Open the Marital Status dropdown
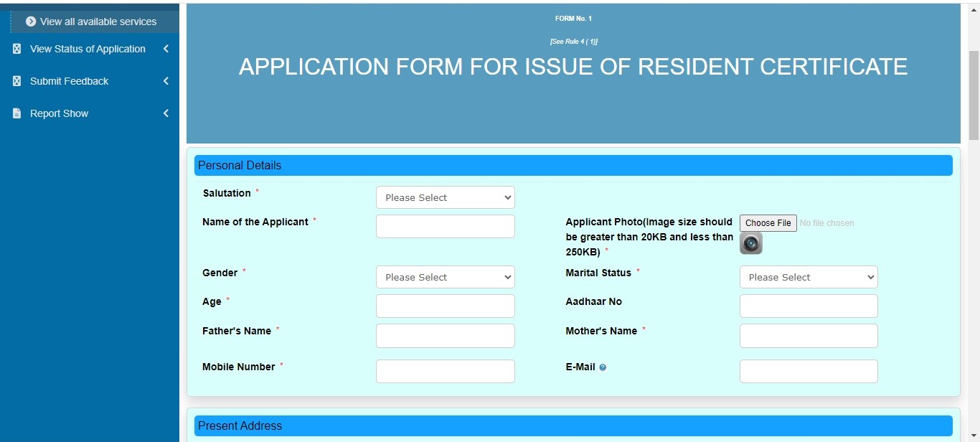980x442 pixels. pos(809,277)
